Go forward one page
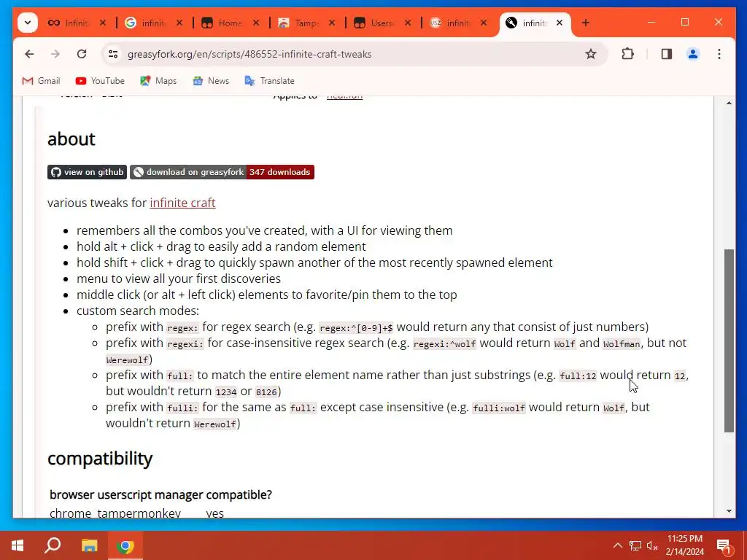Image resolution: width=747 pixels, height=560 pixels. click(55, 54)
